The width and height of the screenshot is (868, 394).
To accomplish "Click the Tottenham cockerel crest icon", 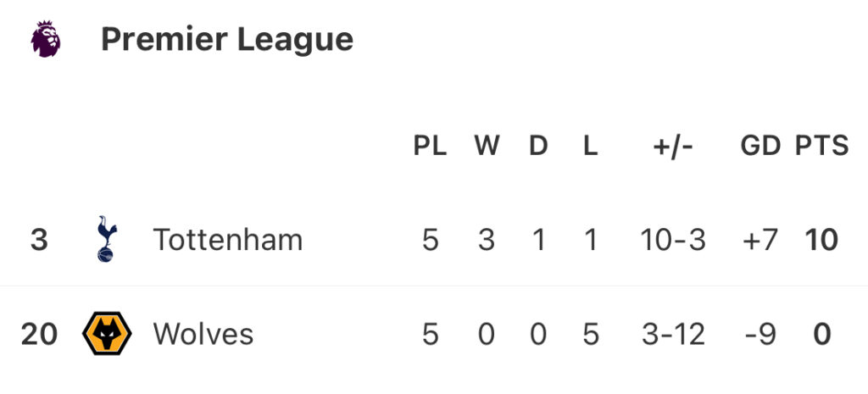I will pyautogui.click(x=106, y=239).
